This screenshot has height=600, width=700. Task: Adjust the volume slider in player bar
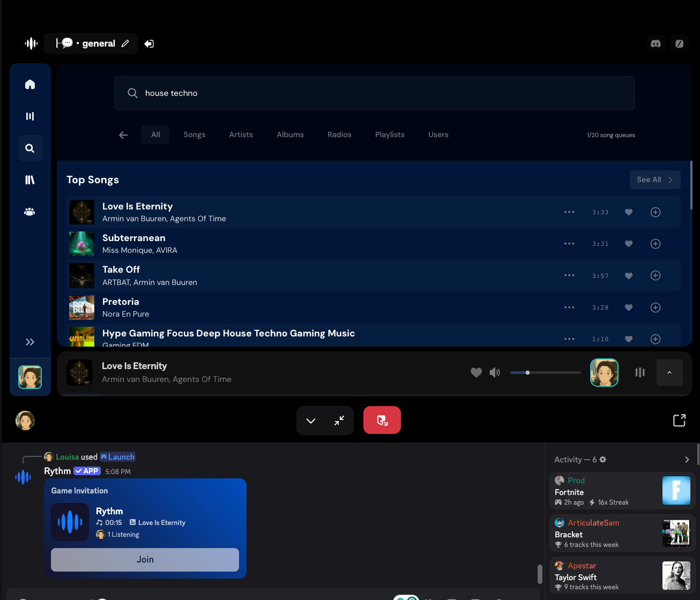click(545, 372)
